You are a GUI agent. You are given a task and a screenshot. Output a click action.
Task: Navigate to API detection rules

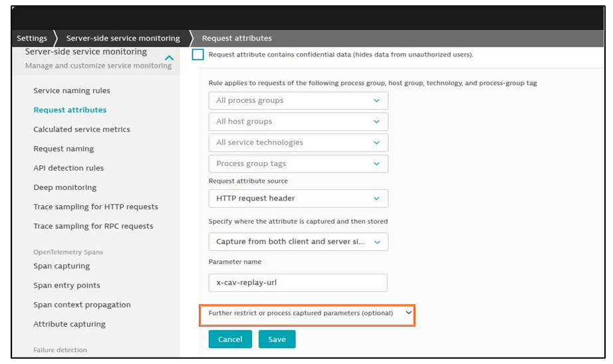(68, 168)
